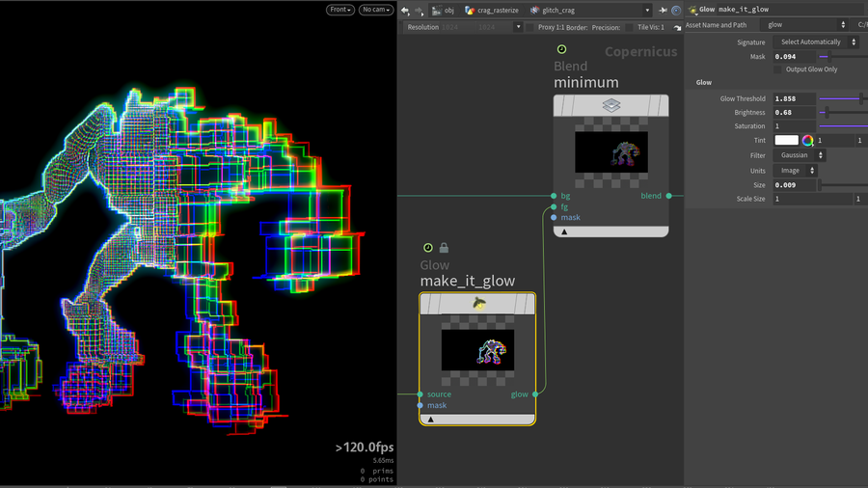Open the No cam camera dropdown
Screen dimensions: 868x488
(376, 10)
